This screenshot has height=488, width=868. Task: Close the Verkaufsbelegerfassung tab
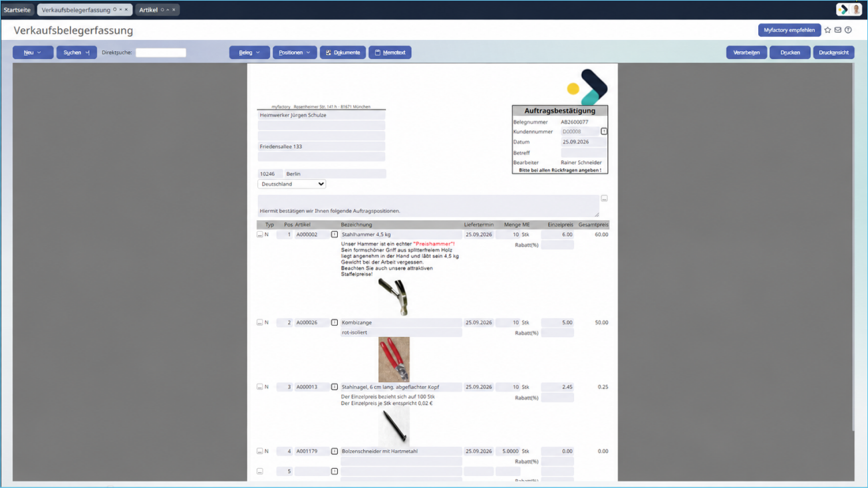[x=126, y=10]
